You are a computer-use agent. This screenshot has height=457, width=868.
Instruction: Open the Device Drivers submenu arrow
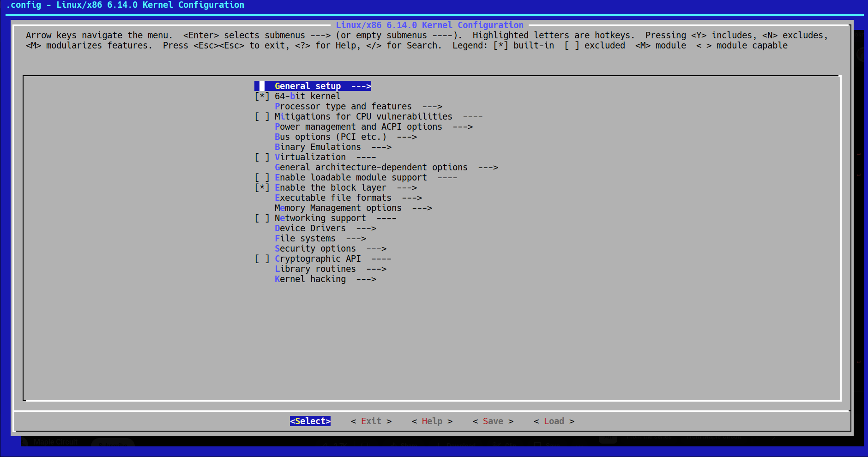pyautogui.click(x=366, y=228)
